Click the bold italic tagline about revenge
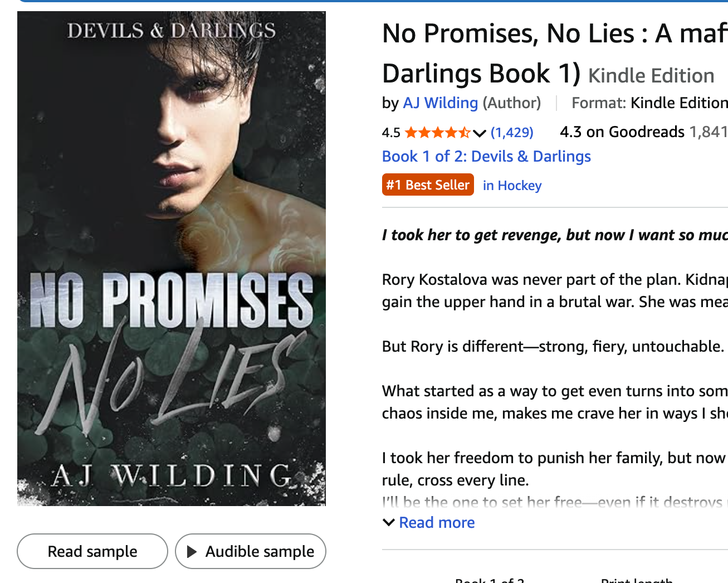Image resolution: width=728 pixels, height=583 pixels. pos(554,235)
